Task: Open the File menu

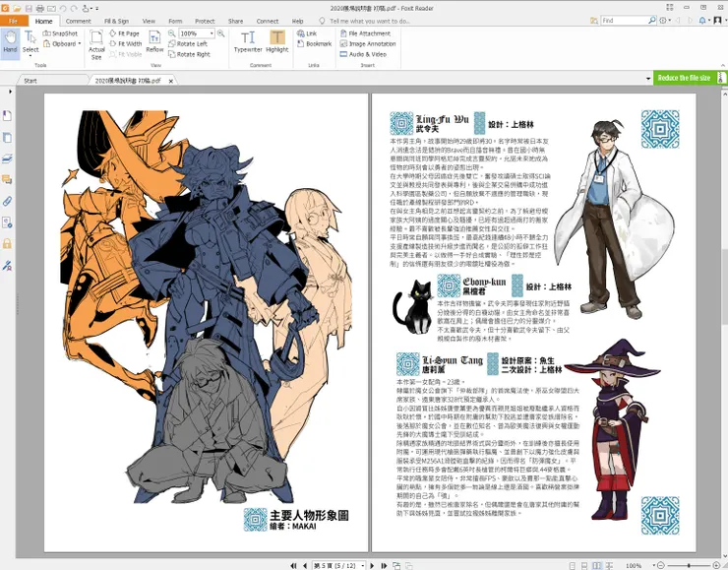Action: [13, 21]
